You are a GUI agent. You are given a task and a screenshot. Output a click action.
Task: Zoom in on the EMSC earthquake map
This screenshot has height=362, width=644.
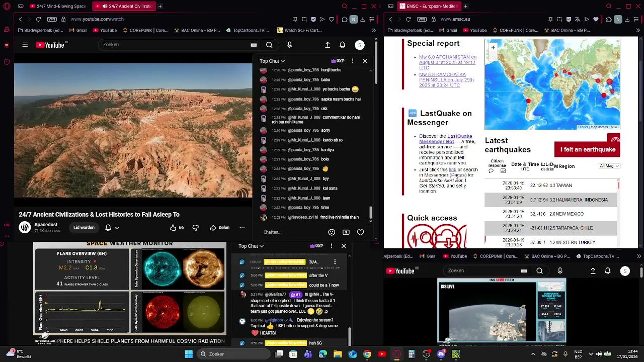point(493,47)
